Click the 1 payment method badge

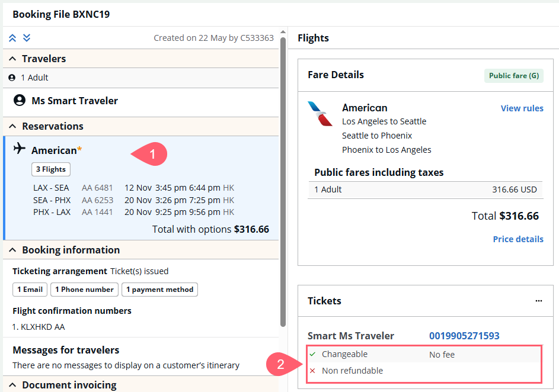pyautogui.click(x=159, y=290)
